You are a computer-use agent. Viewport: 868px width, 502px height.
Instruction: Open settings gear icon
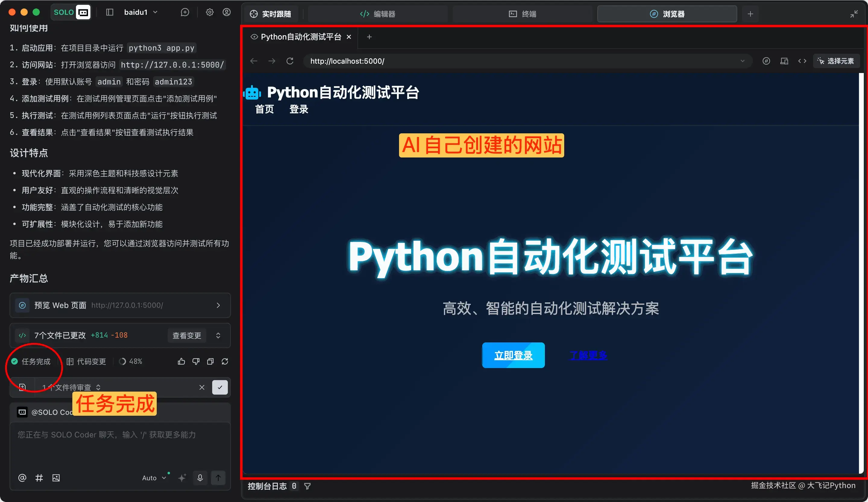[x=209, y=12]
